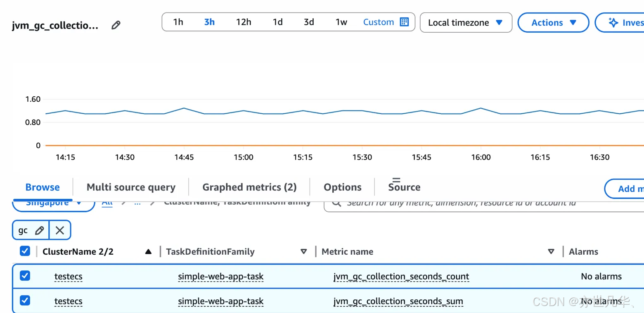
Task: Click the ellipsis breadcrumb
Action: [137, 203]
